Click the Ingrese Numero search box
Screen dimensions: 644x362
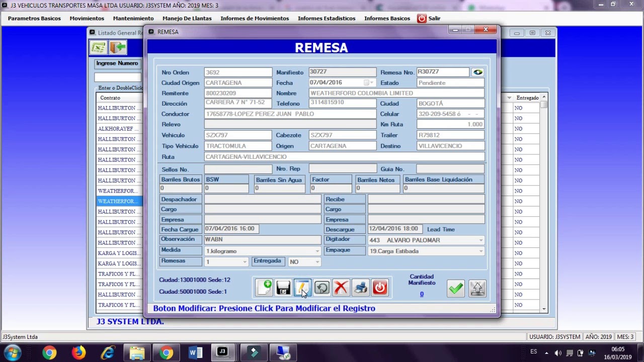(x=118, y=77)
